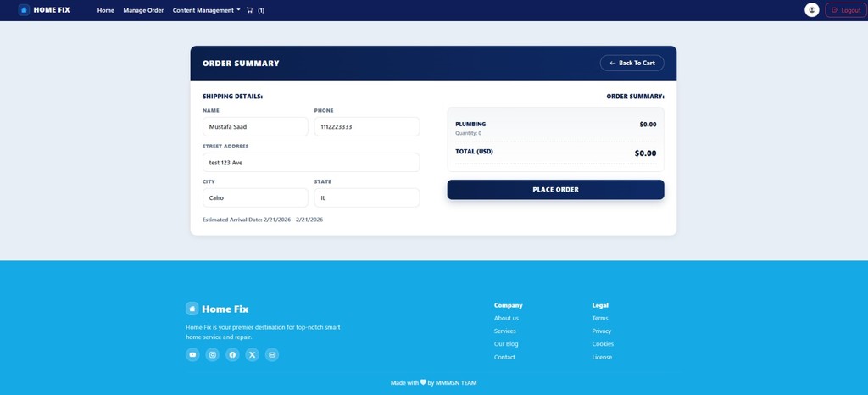
Task: Click the Logout button
Action: (846, 10)
